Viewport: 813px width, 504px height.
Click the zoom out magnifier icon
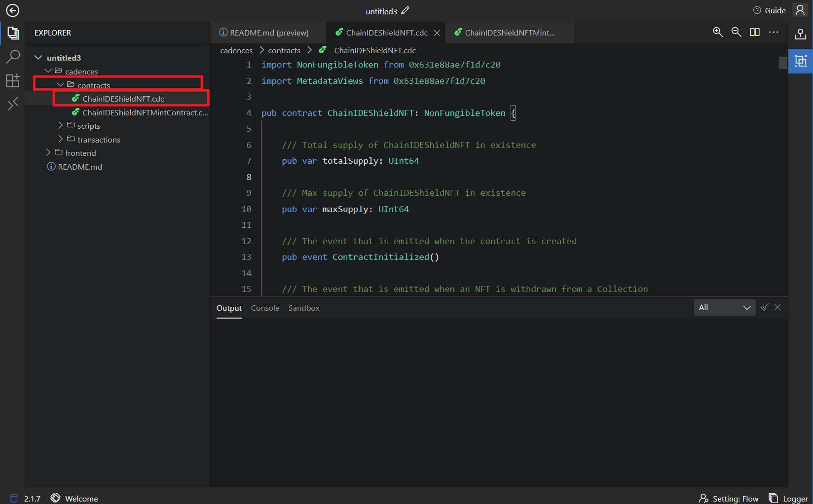click(736, 33)
